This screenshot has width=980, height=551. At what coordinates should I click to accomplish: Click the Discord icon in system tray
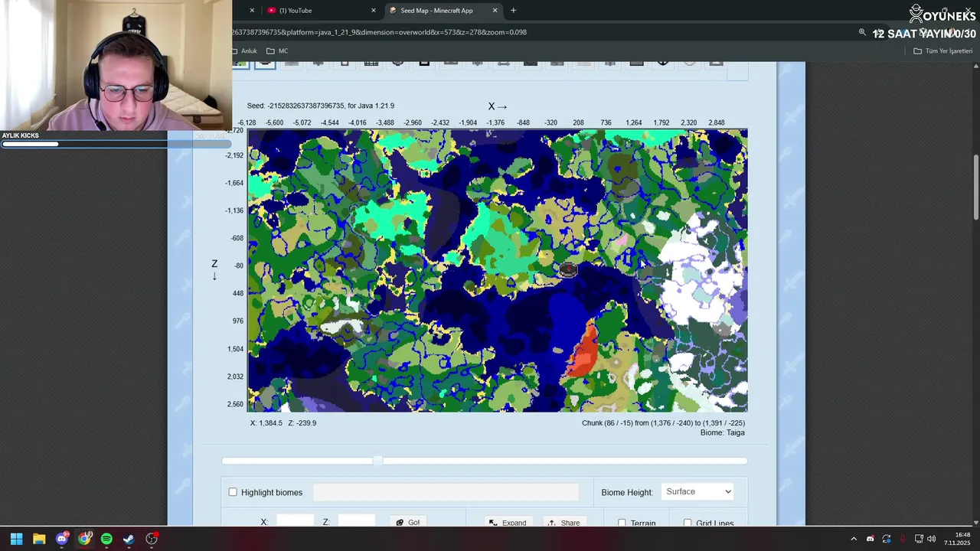pyautogui.click(x=870, y=539)
